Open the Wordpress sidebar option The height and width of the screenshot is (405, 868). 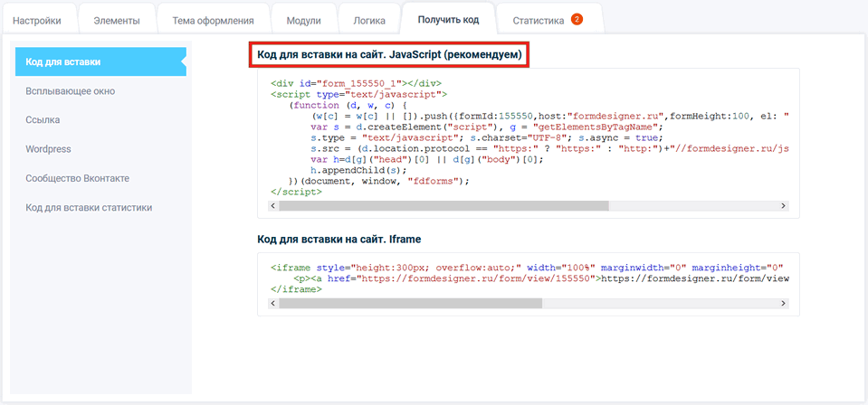tap(49, 149)
